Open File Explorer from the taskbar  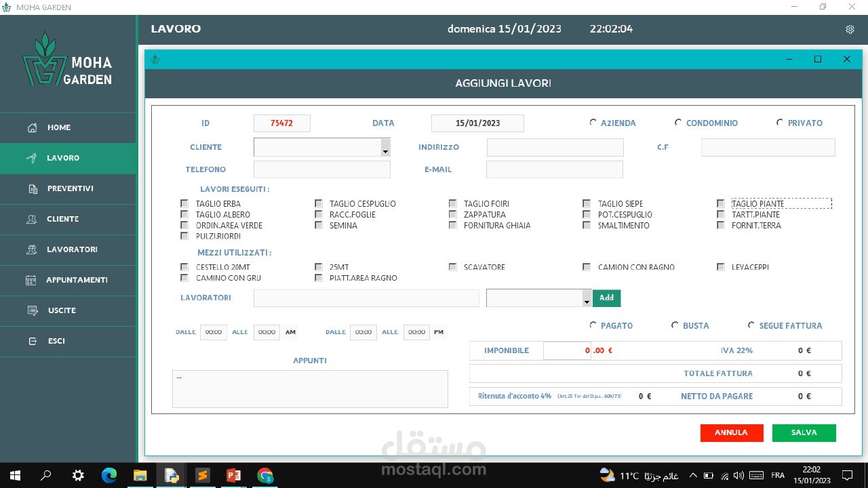pos(140,475)
